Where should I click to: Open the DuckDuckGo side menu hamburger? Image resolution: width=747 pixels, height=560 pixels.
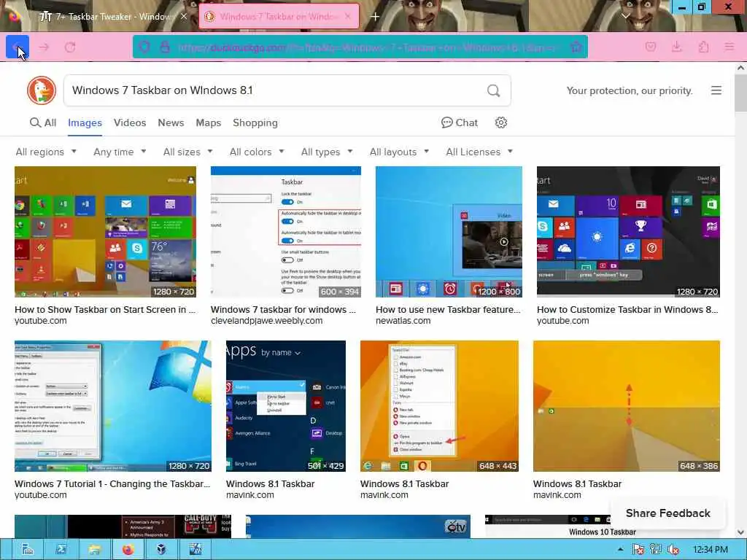[716, 90]
